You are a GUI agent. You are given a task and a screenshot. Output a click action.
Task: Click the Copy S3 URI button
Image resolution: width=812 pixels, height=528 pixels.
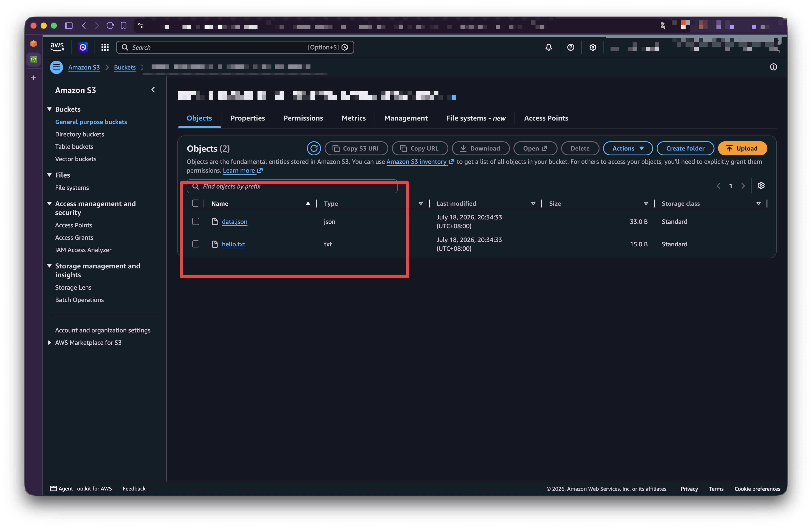click(356, 148)
